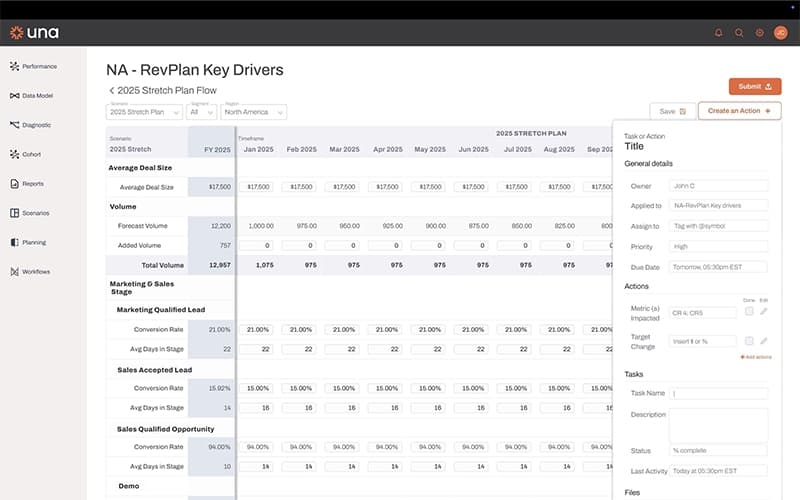This screenshot has width=800, height=500.
Task: Click the task Description text area
Action: click(718, 425)
